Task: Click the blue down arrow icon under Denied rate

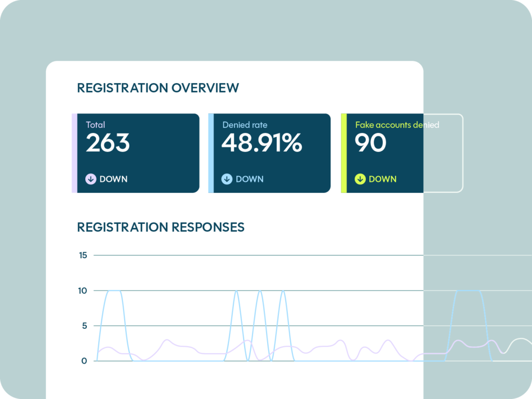Action: tap(227, 179)
